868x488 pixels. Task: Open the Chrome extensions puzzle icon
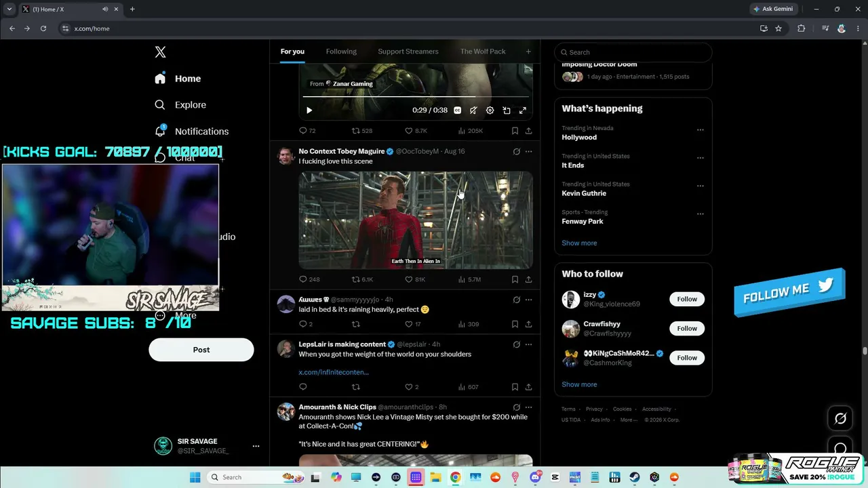[x=802, y=28]
